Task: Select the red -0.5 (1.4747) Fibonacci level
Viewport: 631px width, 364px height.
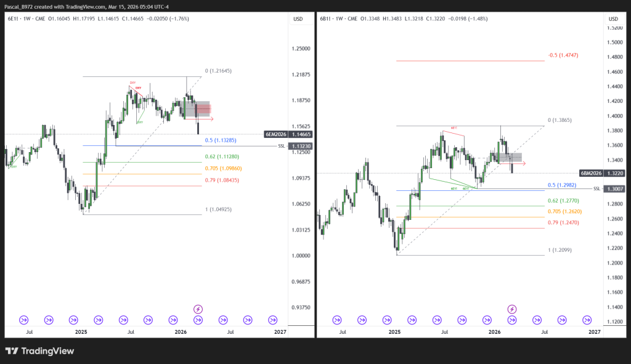Action: pos(563,55)
